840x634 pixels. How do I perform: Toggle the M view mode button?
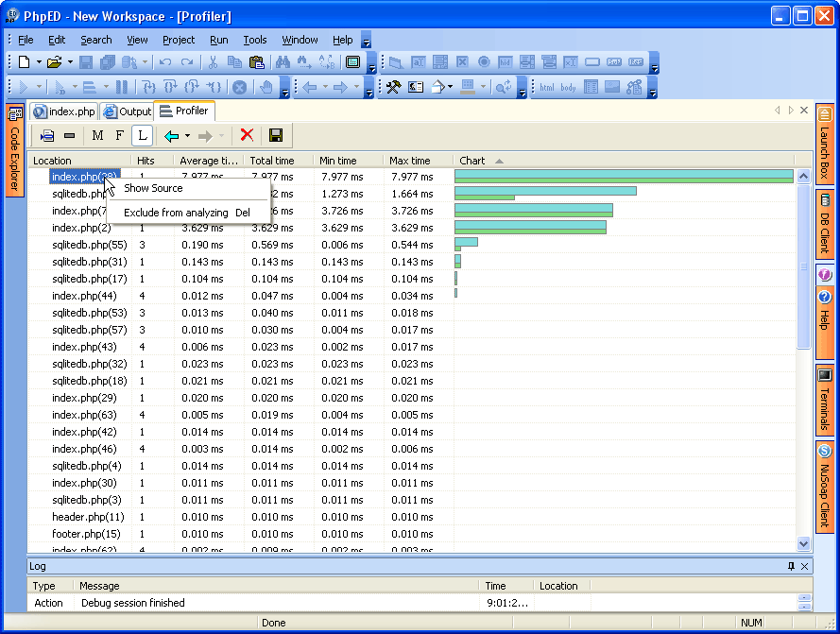[x=97, y=135]
